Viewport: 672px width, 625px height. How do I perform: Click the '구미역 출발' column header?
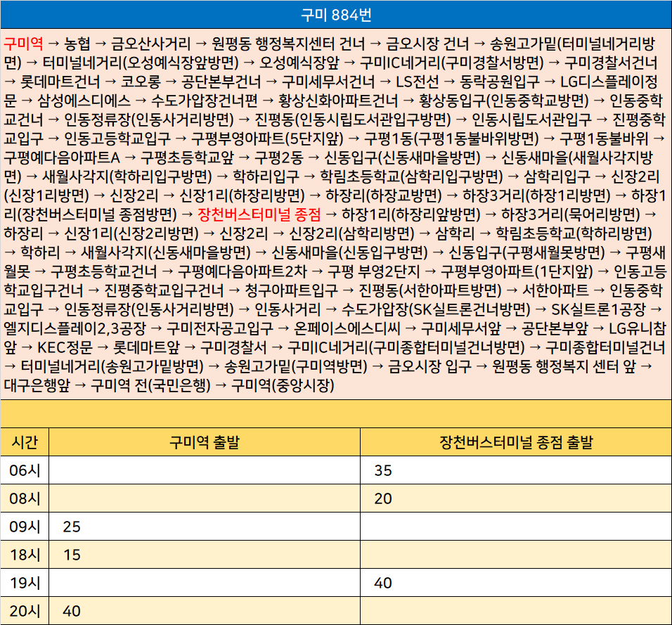point(205,442)
